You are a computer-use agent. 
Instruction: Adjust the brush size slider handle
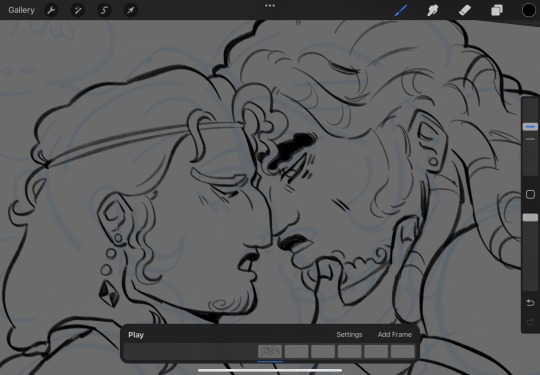[530, 127]
